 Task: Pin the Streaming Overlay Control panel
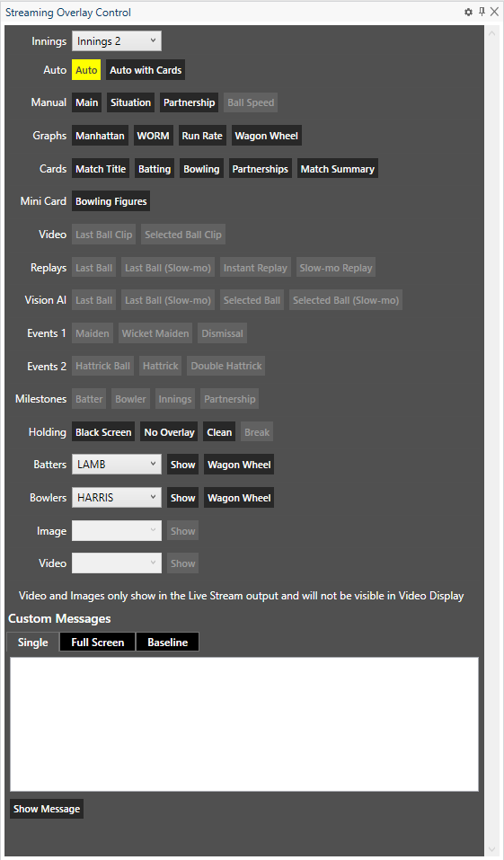point(482,12)
